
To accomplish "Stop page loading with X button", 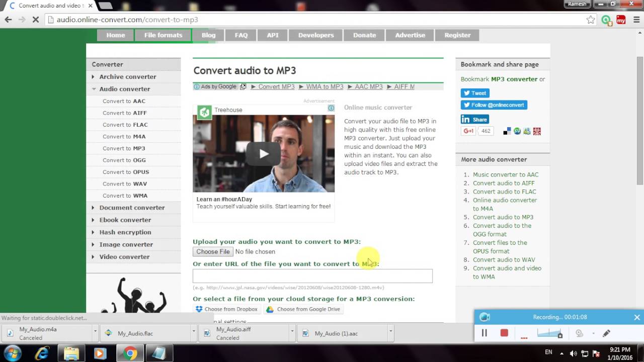I will pyautogui.click(x=35, y=20).
